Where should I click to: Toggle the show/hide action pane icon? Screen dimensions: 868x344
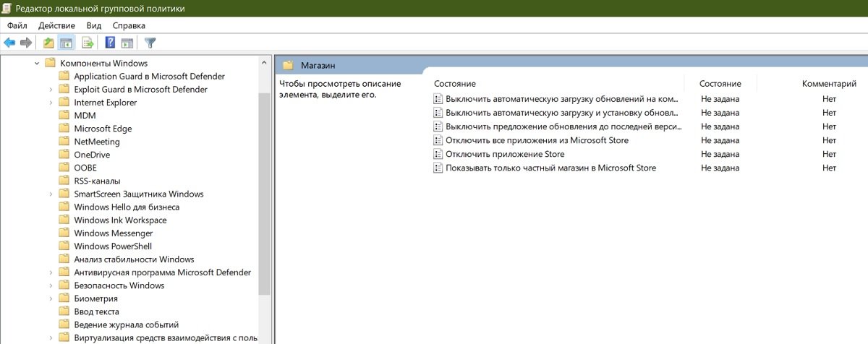(127, 43)
